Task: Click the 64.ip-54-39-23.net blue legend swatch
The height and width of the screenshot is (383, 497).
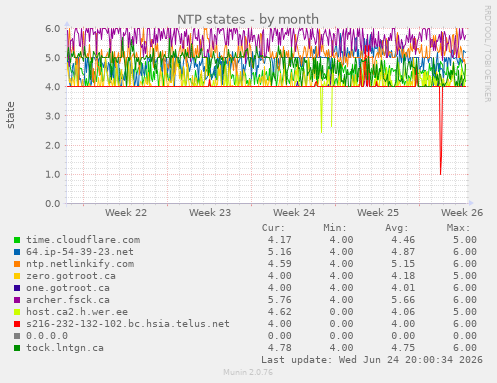Action: pyautogui.click(x=17, y=252)
